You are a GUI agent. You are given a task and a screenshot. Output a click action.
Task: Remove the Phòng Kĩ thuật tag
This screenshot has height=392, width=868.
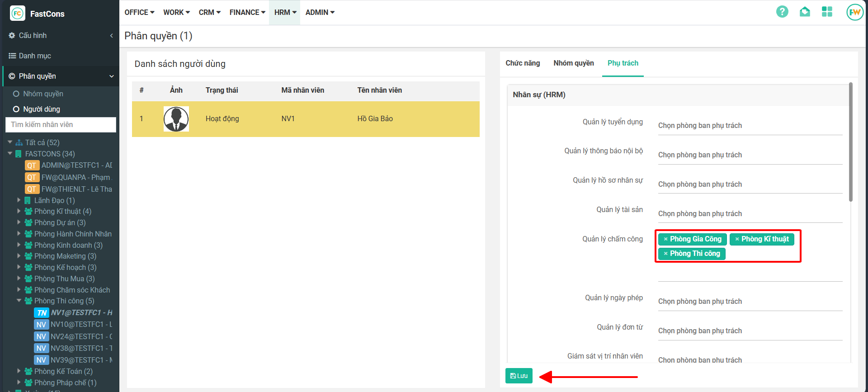coord(737,239)
